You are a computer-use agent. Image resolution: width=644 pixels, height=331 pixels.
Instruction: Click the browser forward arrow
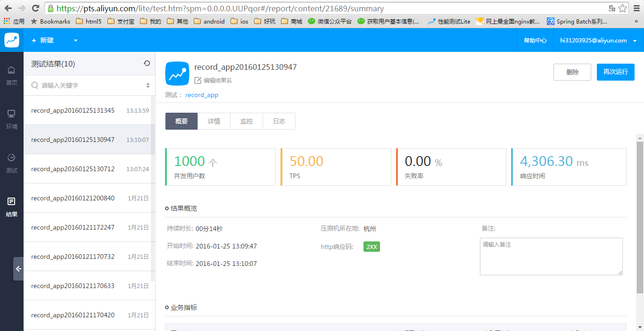point(22,8)
